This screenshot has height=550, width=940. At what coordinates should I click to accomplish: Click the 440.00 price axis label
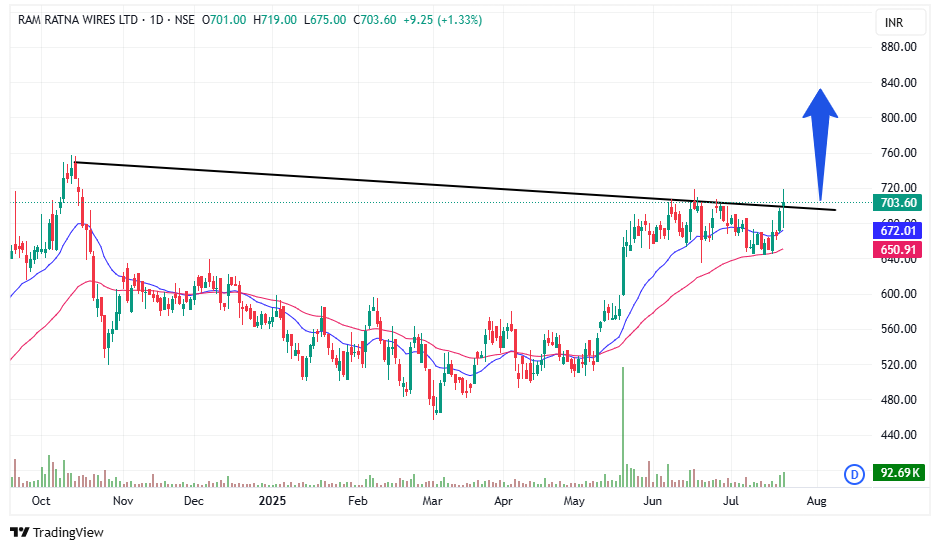click(899, 434)
